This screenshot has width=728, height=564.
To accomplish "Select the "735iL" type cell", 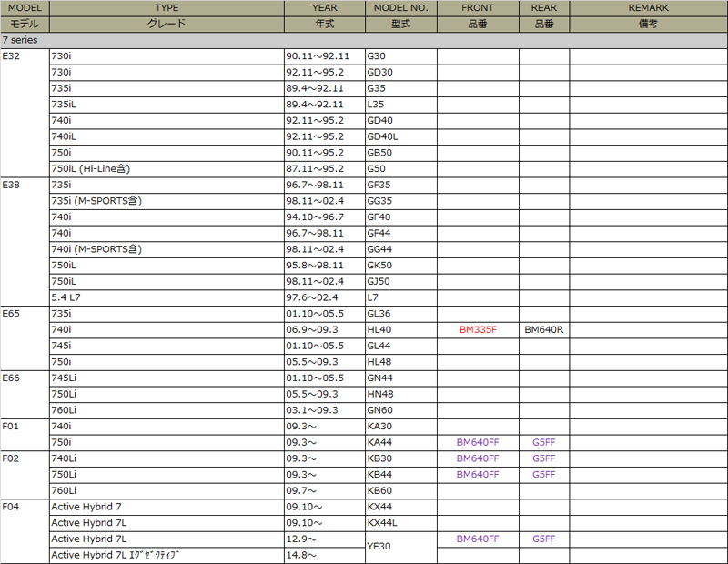I will pos(167,105).
